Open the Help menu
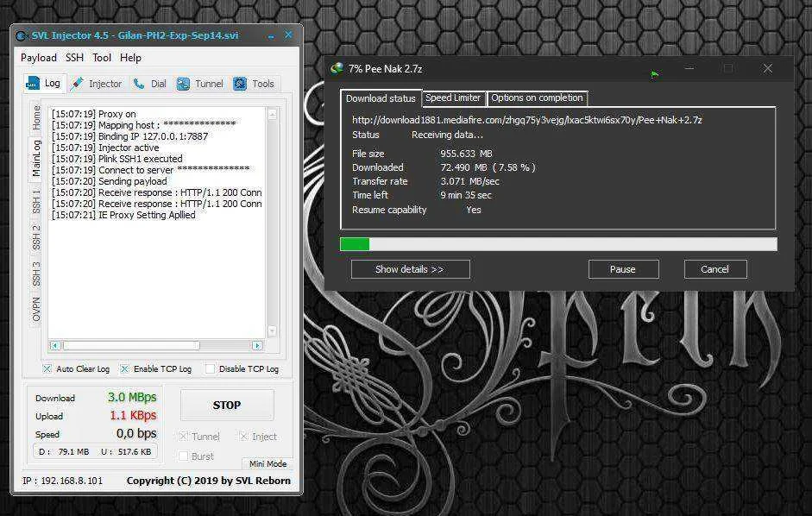 point(130,58)
